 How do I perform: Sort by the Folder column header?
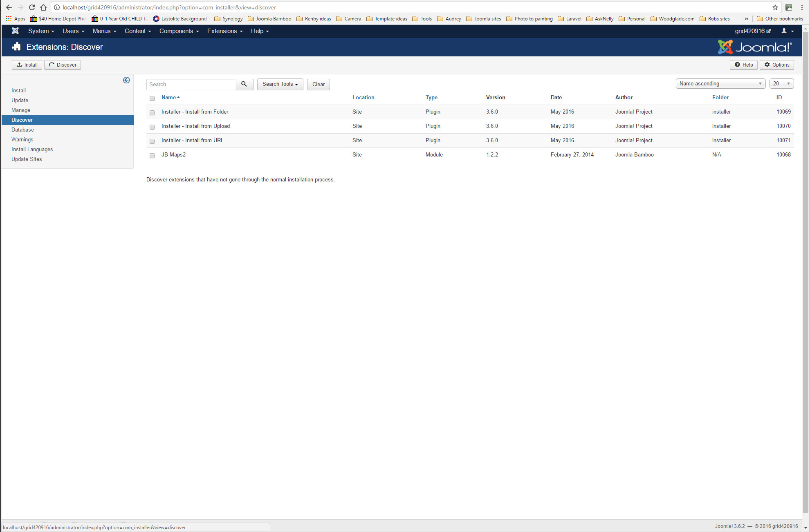[720, 97]
